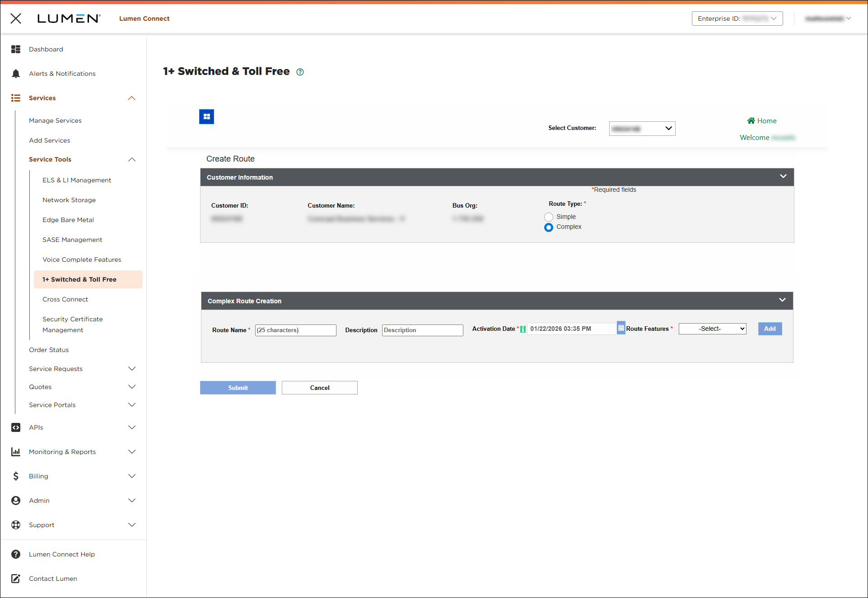Open Contact Lumen link
Screen dimensions: 868x598
pos(53,579)
